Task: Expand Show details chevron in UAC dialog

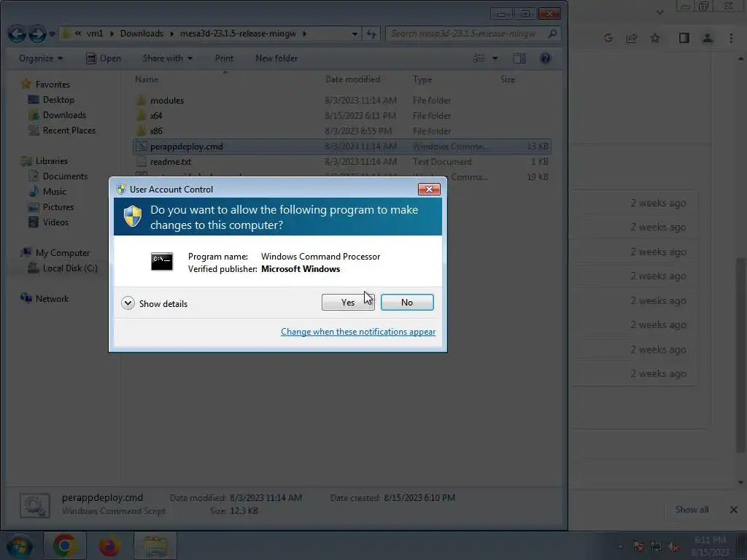Action: coord(128,303)
